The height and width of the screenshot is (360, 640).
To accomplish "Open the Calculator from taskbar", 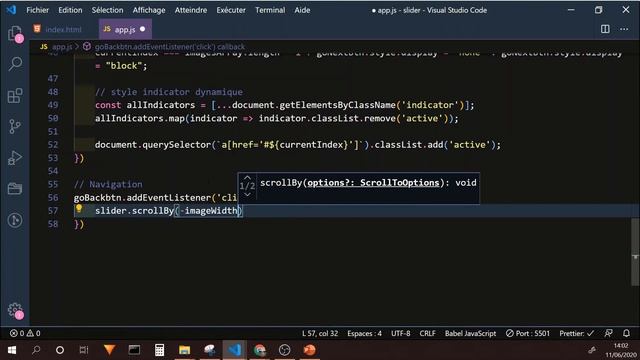I will click(x=159, y=350).
